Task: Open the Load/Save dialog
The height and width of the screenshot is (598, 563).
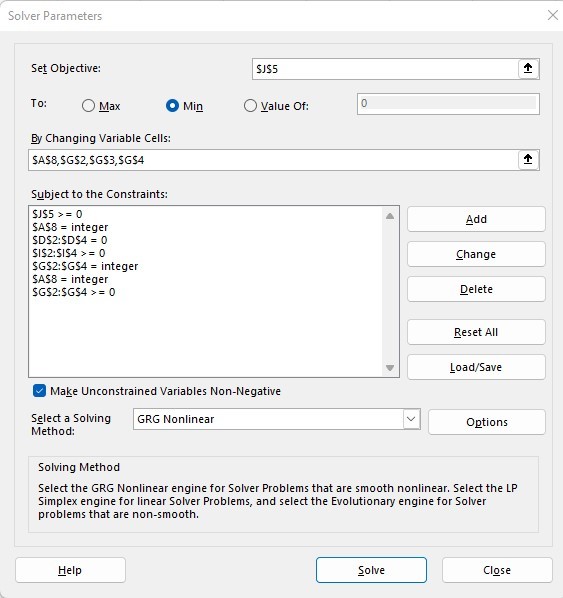Action: coord(476,367)
